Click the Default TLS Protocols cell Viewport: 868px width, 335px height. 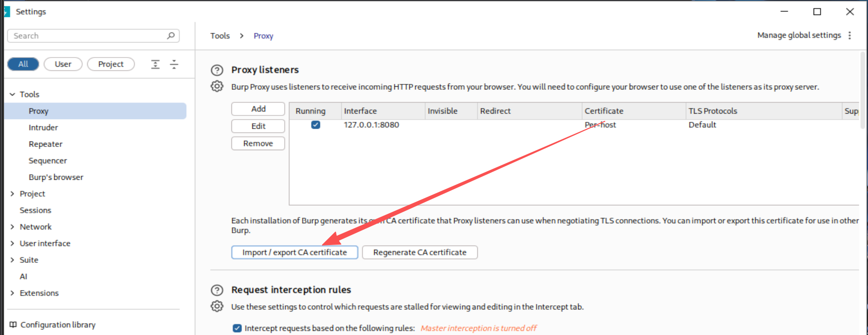coord(702,125)
